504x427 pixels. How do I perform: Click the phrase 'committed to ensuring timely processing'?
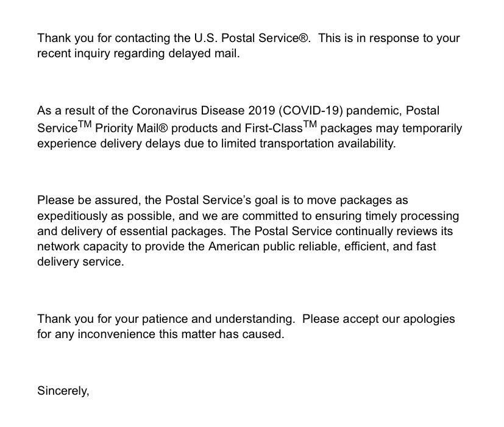point(350,216)
